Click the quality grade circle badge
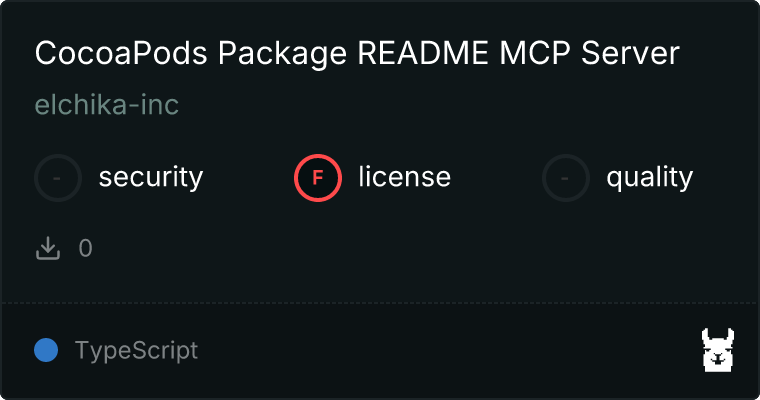This screenshot has height=400, width=760. pos(566,178)
